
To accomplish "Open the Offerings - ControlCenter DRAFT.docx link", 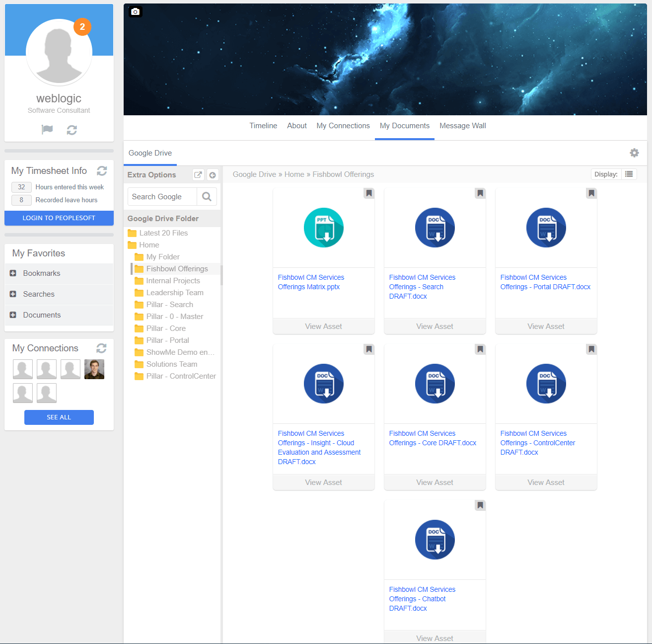I will tap(538, 443).
